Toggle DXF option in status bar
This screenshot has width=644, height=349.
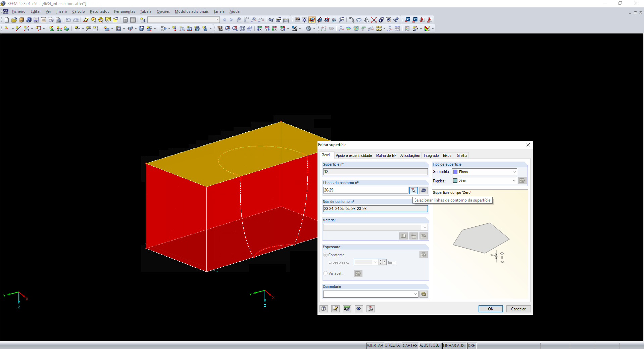coord(472,346)
